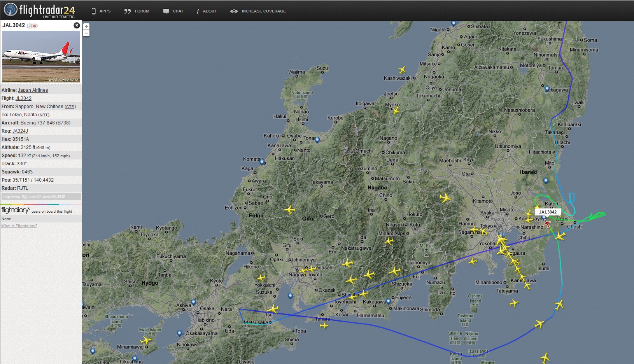Click the flight URL share field
Viewport: 634px width, 364px height.
41,197
